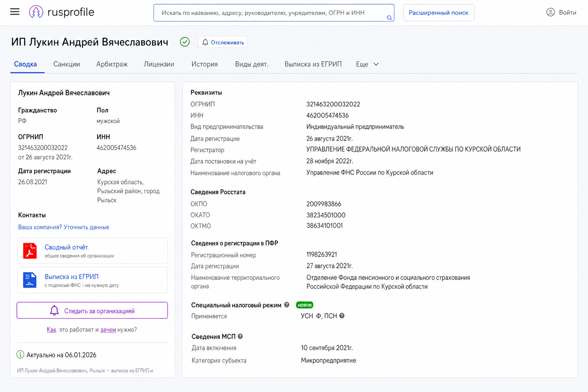Open the Лицензии tab
588x392 pixels.
tap(159, 64)
